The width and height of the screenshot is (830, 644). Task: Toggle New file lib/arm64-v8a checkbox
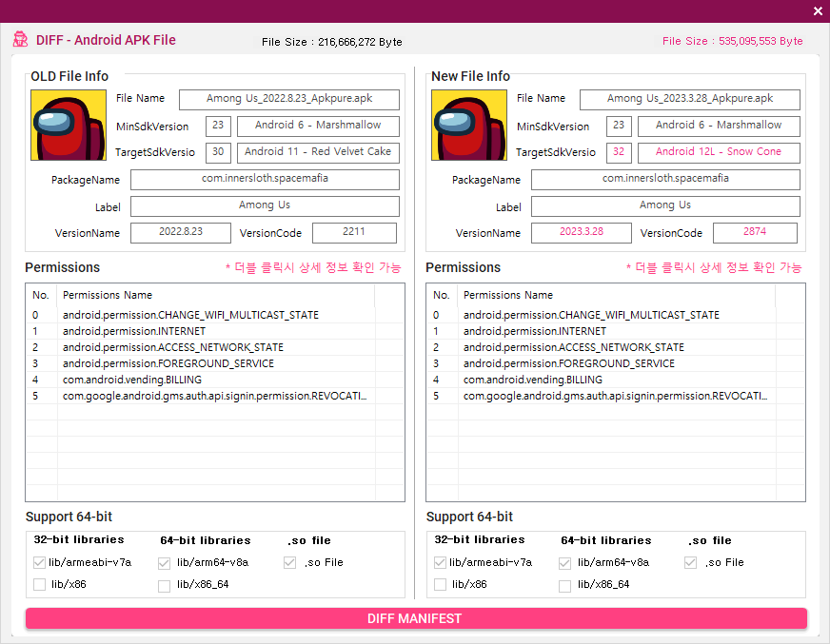pos(564,563)
